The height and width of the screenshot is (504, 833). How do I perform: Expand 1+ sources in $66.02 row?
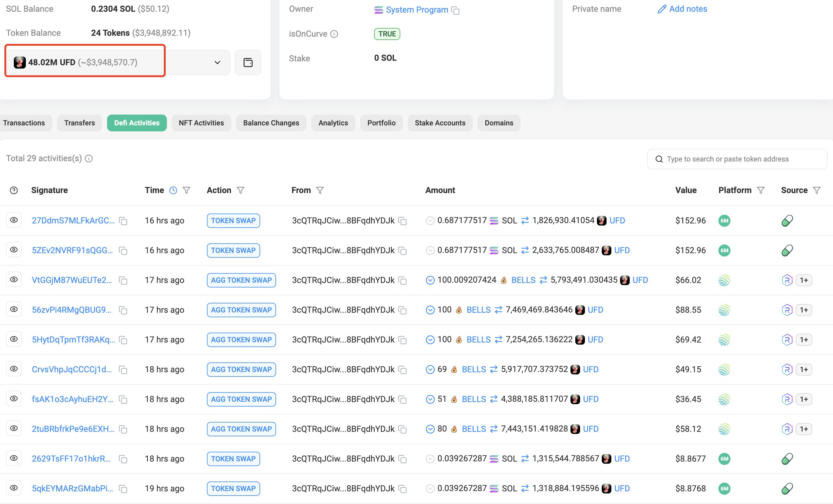point(804,280)
